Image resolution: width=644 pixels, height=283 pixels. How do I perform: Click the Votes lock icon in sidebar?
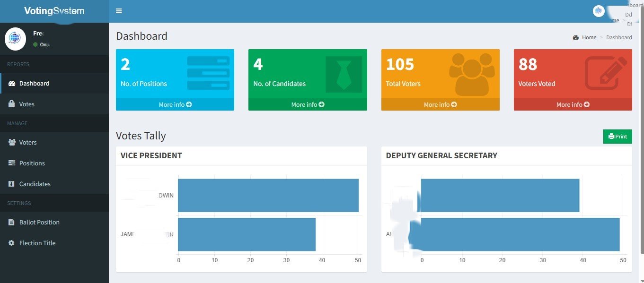[12, 104]
